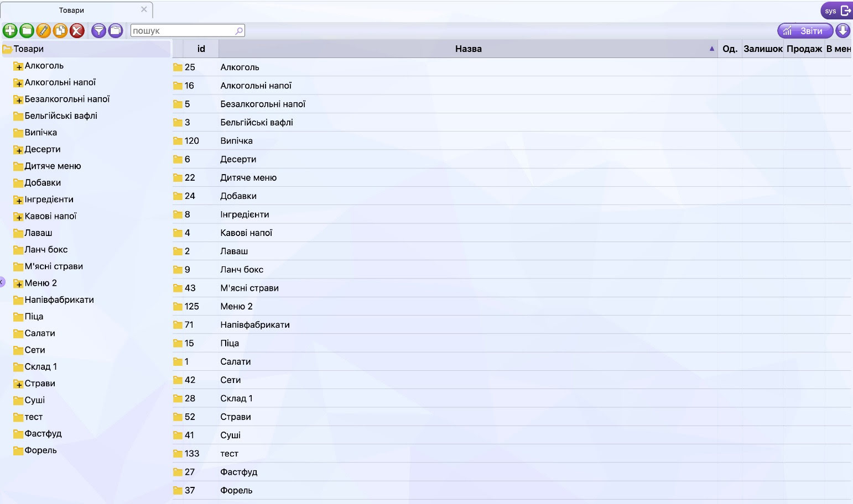
Task: Expand Страви folder in the tree
Action: 18,384
